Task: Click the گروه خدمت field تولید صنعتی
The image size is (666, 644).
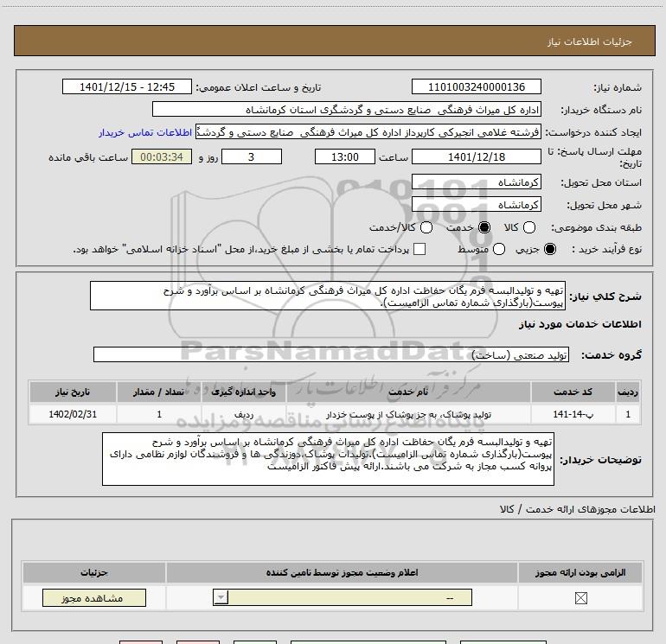Action: point(331,354)
